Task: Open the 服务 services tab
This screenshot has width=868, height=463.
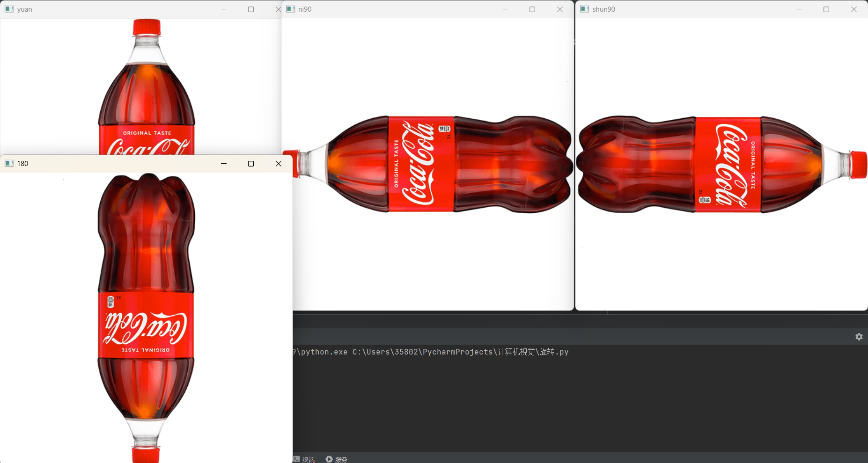Action: (337, 459)
